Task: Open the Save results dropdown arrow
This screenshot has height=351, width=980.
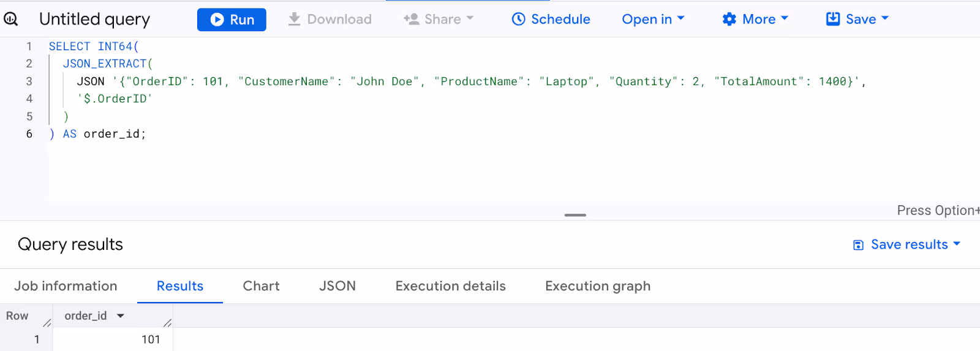Action: click(957, 244)
